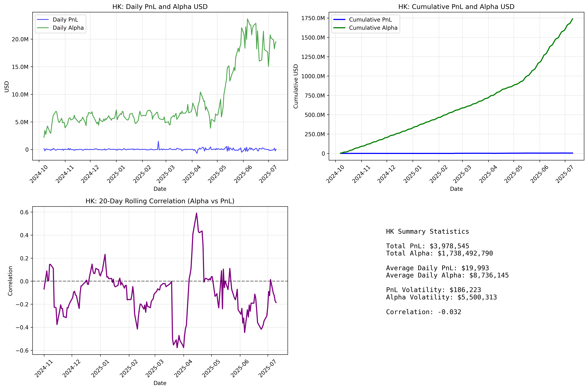Click the Correlation: -0.032 text

click(x=424, y=312)
